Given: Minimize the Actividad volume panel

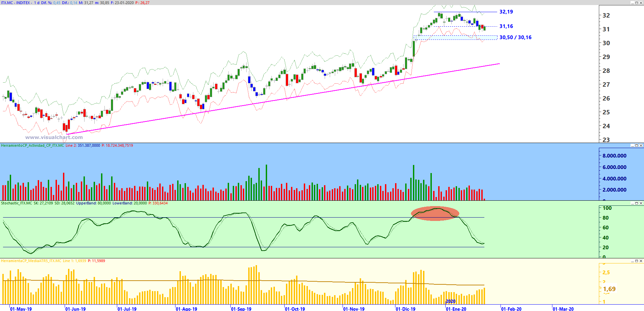Looking at the screenshot, I should pyautogui.click(x=632, y=146).
